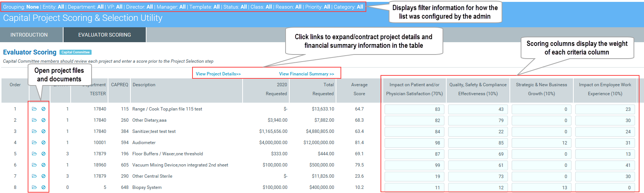Click circle-slash icon in Audiometer row
644x193 pixels.
coord(43,143)
